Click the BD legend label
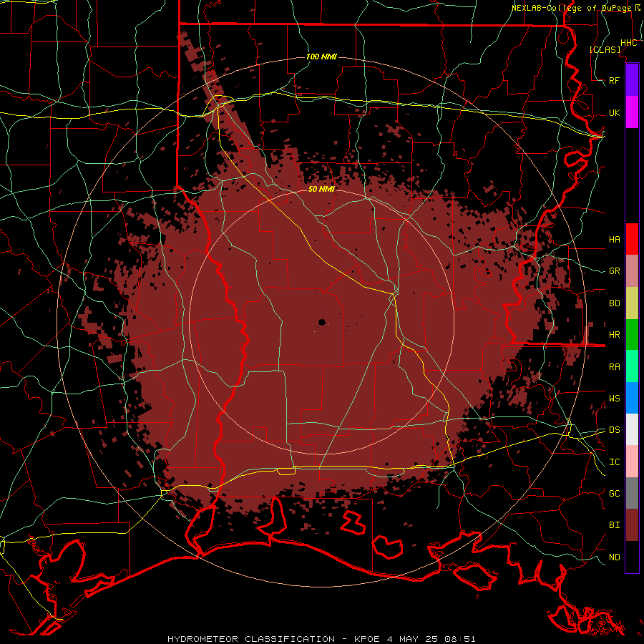Image resolution: width=644 pixels, height=644 pixels. point(615,303)
